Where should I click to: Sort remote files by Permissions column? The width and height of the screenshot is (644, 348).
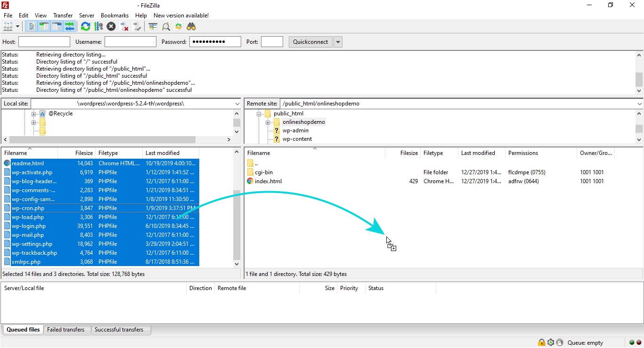(x=541, y=153)
